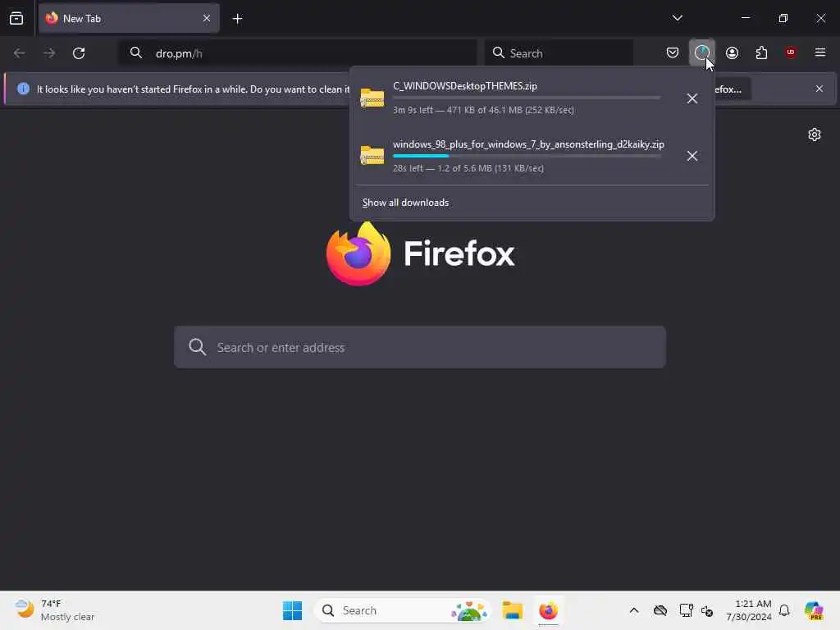The width and height of the screenshot is (840, 630).
Task: Click the muted volume tray icon
Action: tap(707, 610)
